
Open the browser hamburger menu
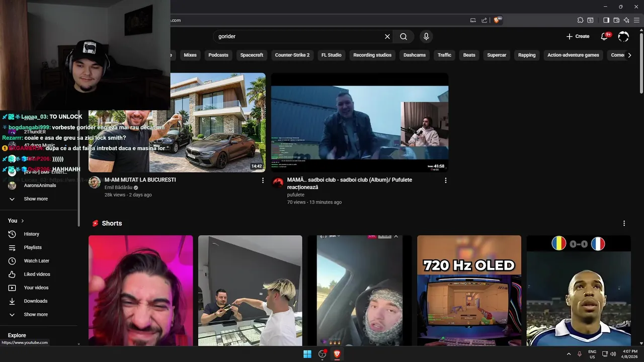tap(636, 20)
